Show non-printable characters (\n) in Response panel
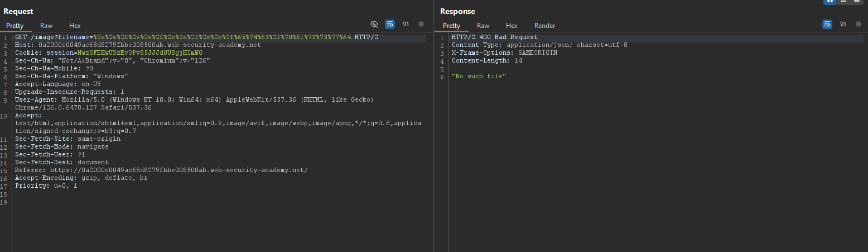This screenshot has height=252, width=868. (843, 24)
